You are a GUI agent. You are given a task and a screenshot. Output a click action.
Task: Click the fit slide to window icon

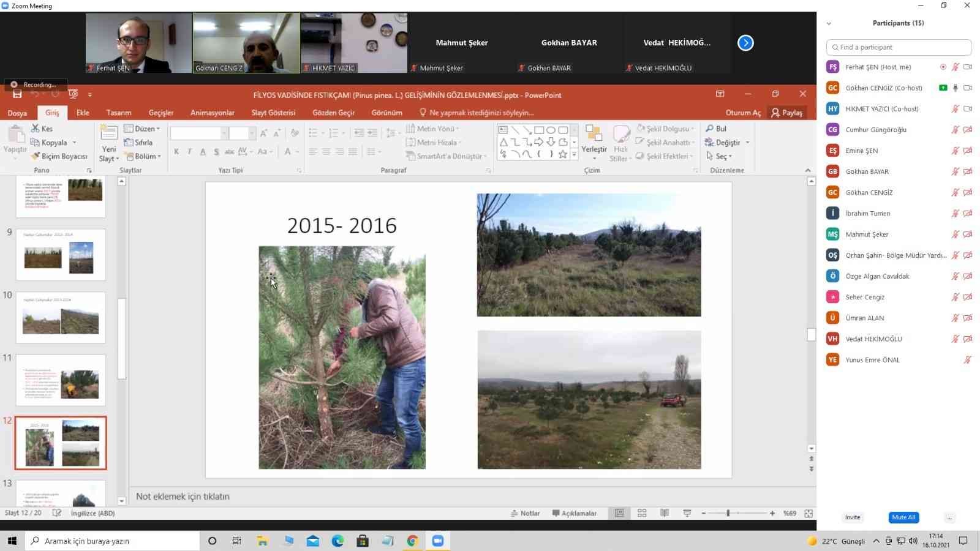click(x=809, y=513)
